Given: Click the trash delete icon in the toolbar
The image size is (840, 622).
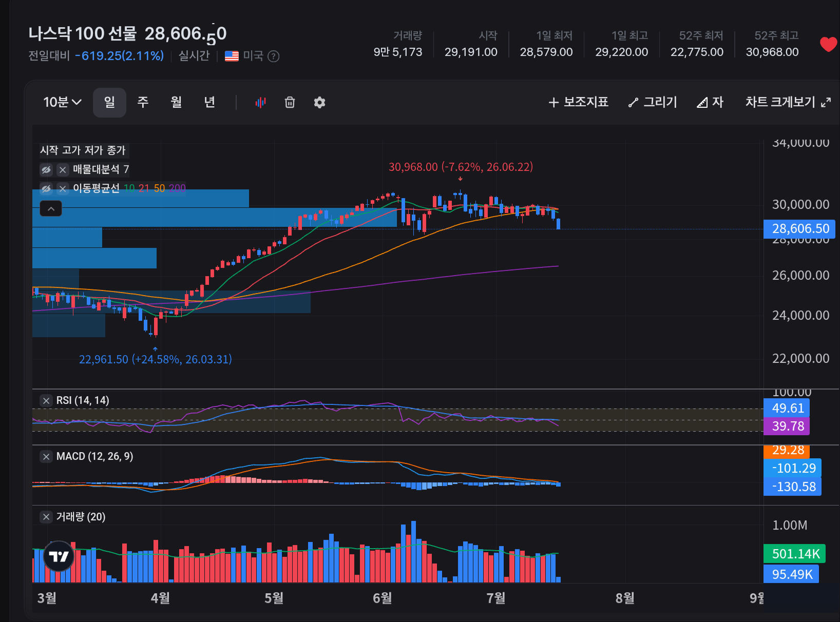Looking at the screenshot, I should (290, 103).
